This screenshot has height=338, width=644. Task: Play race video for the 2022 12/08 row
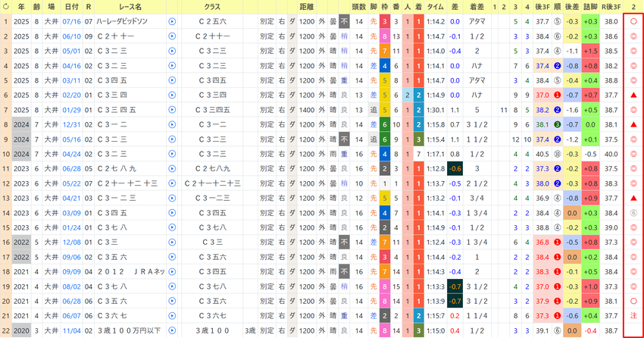point(172,243)
